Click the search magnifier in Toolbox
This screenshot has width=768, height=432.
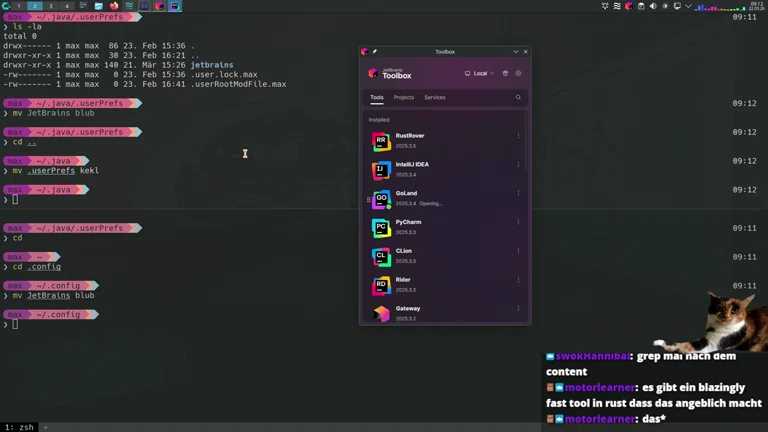pos(518,98)
